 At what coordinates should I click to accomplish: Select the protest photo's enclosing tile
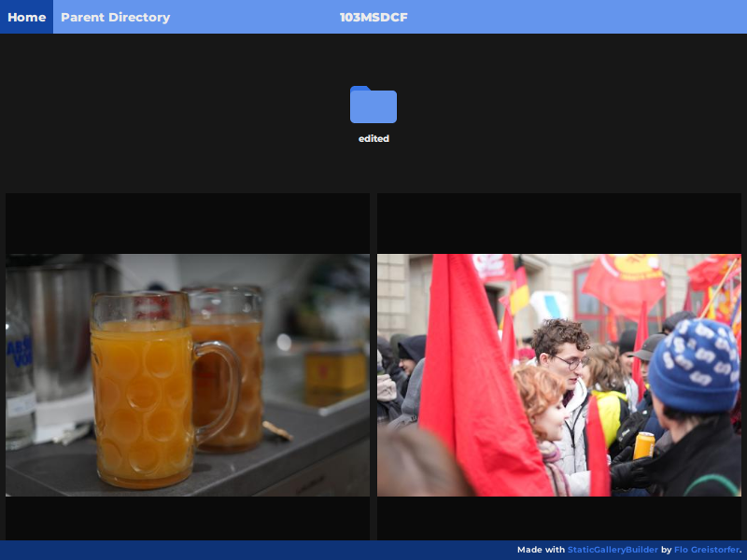pos(558,373)
